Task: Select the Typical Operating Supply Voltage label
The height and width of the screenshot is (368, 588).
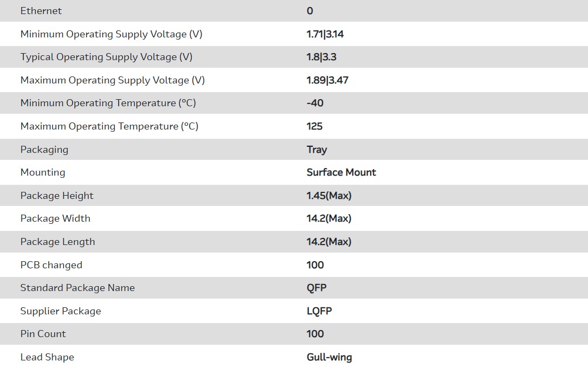Action: tap(106, 57)
